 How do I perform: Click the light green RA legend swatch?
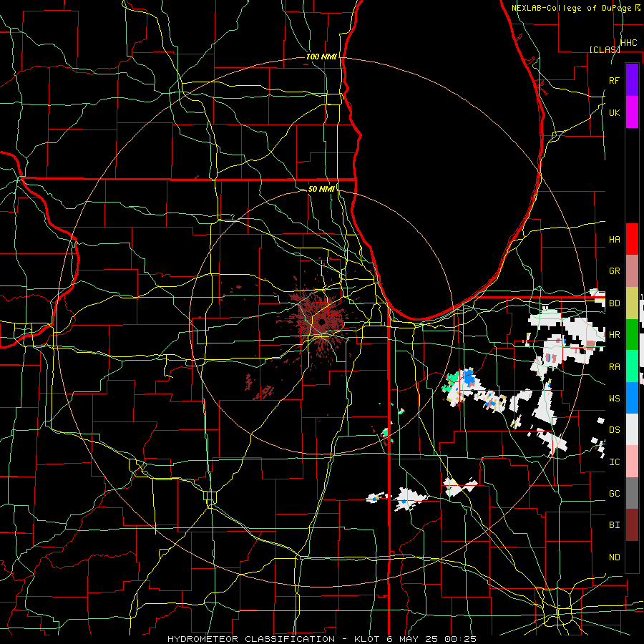[632, 366]
